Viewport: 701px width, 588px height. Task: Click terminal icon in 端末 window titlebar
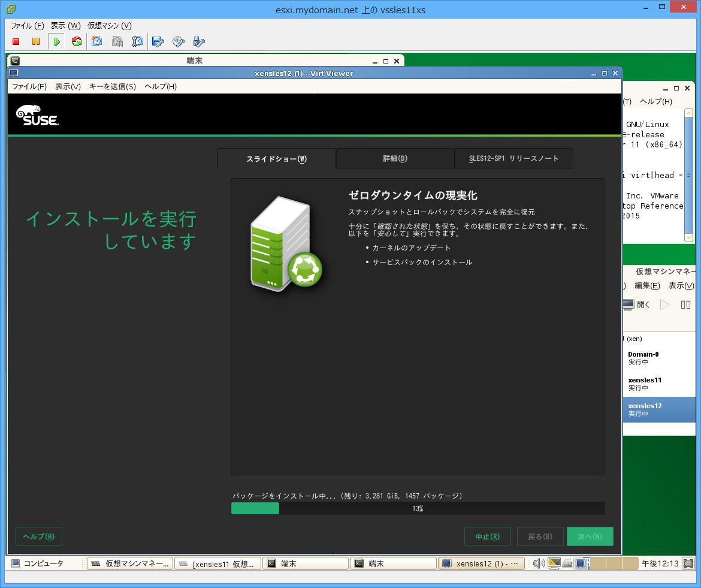click(x=15, y=61)
